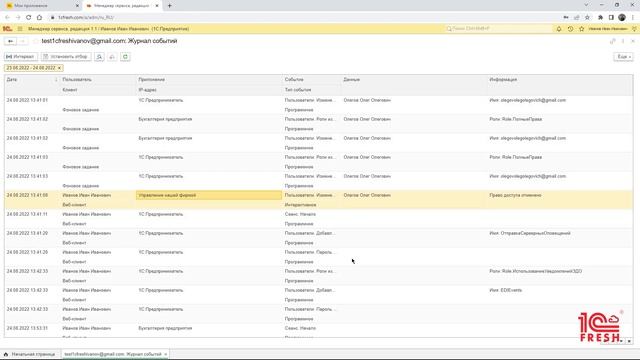
Task: Open the main menu hamburger icon
Action: coord(20,29)
